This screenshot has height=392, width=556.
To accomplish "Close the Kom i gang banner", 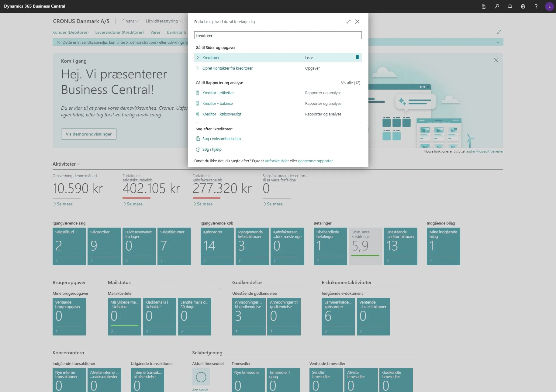I will pos(496,60).
